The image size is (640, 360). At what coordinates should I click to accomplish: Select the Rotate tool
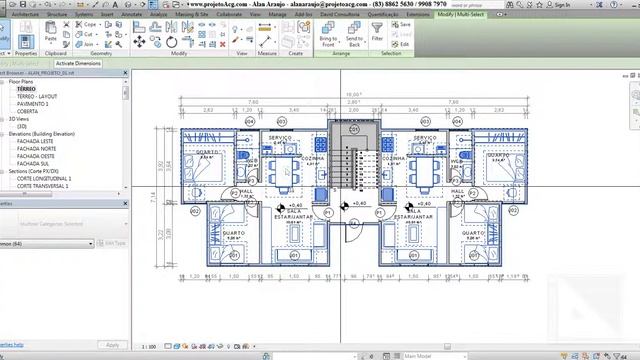[171, 42]
